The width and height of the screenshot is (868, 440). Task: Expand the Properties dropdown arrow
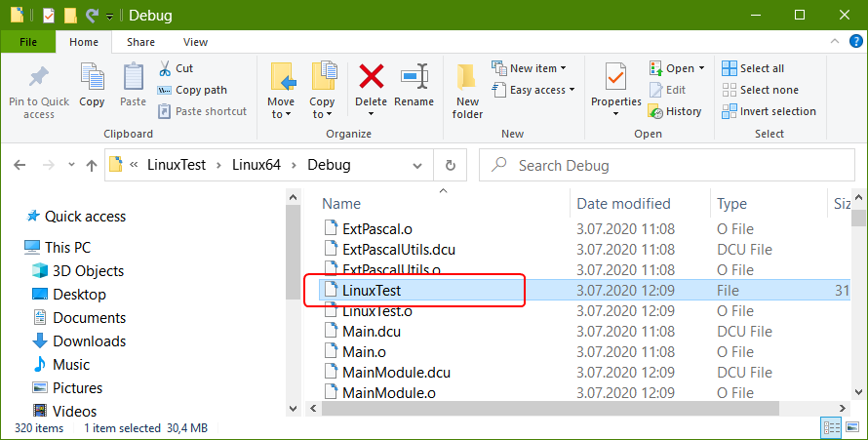pos(616,114)
